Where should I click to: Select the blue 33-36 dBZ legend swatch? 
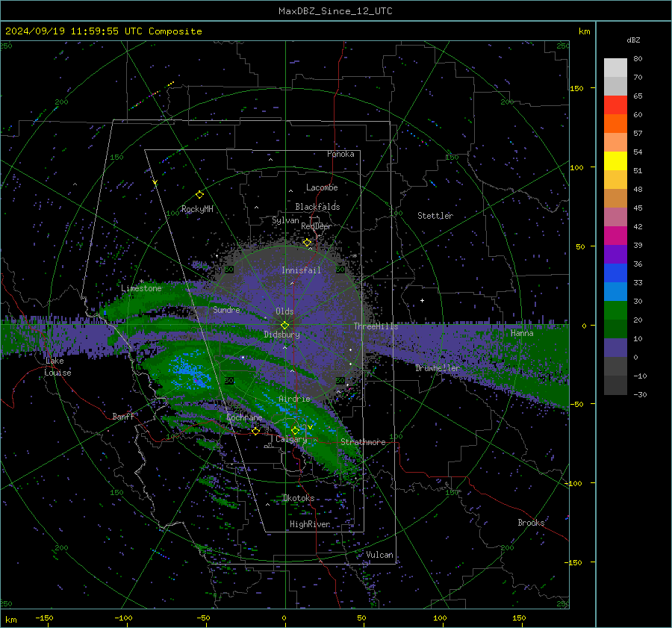pos(615,273)
